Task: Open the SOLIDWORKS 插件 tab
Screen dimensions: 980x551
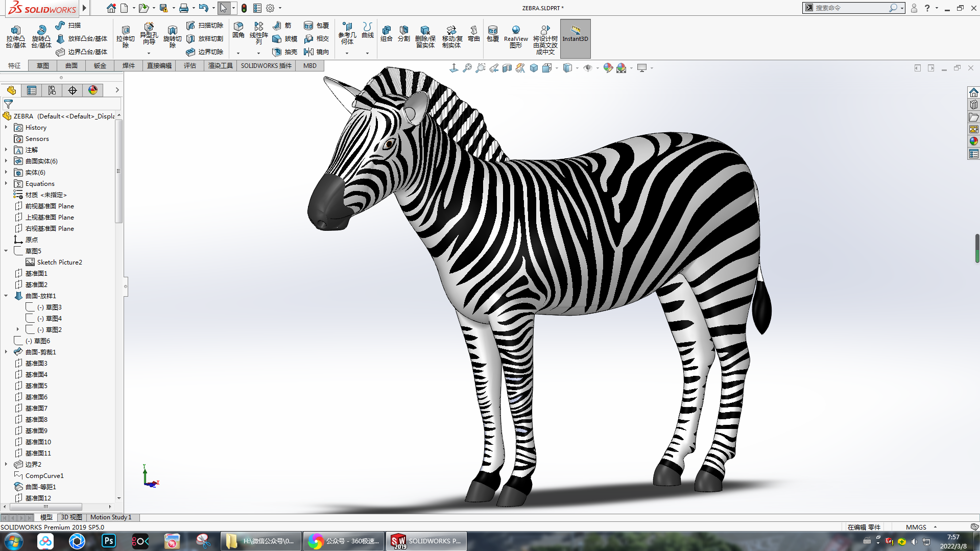Action: pyautogui.click(x=266, y=66)
